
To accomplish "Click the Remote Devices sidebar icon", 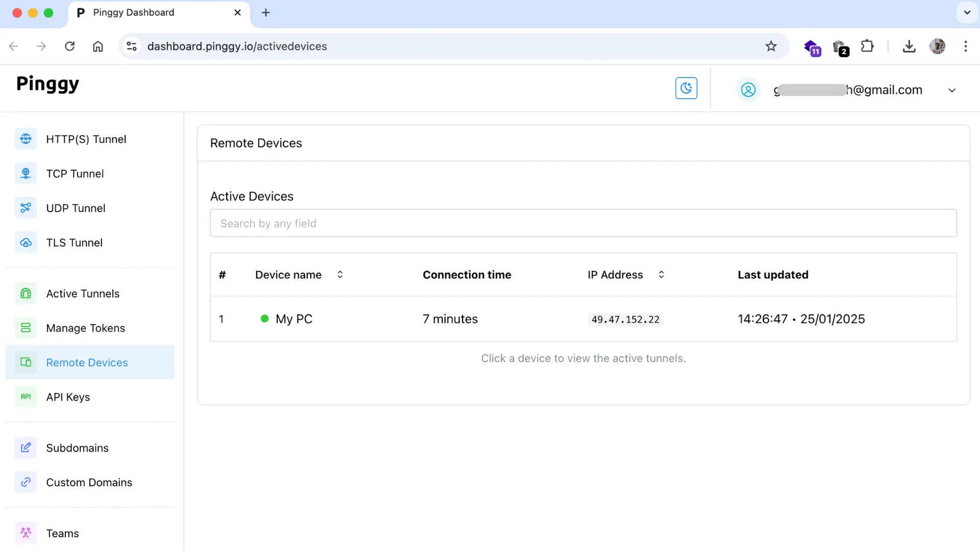I will click(x=26, y=362).
